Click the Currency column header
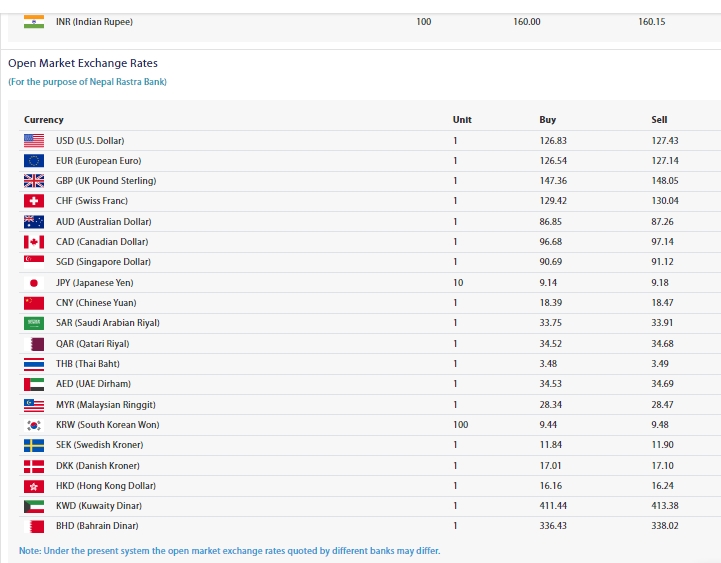The width and height of the screenshot is (721, 563). click(44, 120)
